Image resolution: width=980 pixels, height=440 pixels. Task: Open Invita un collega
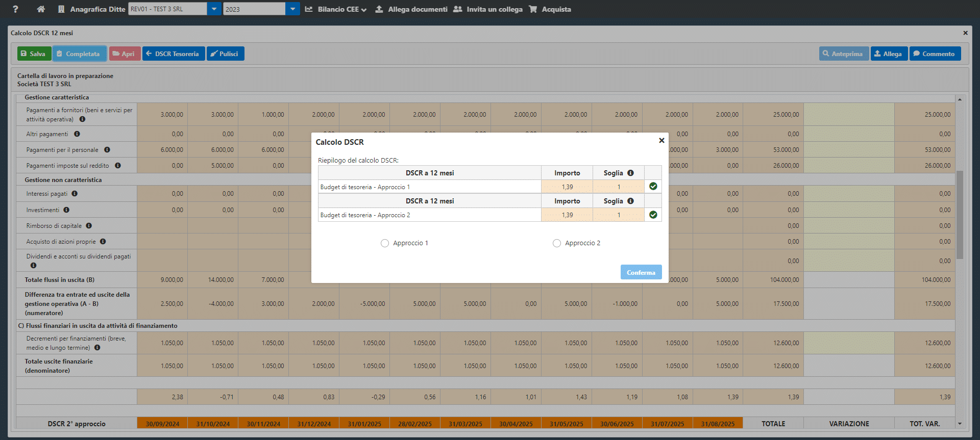tap(488, 9)
